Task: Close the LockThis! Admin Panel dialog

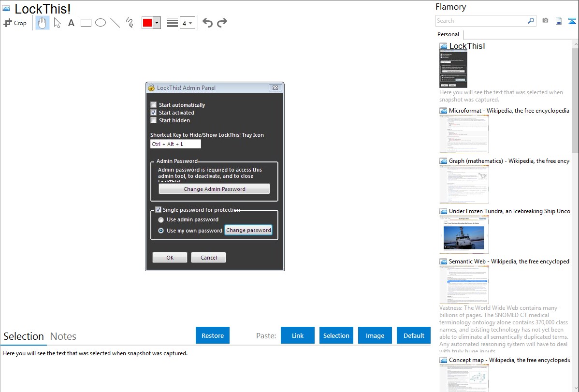Action: 275,87
